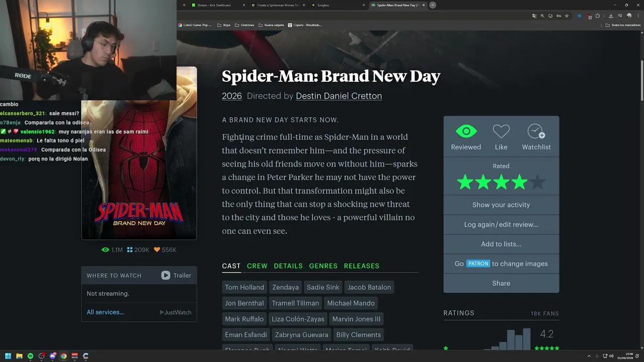644x362 pixels.
Task: Toggle the green Reviewed eye icon
Action: coord(466,132)
